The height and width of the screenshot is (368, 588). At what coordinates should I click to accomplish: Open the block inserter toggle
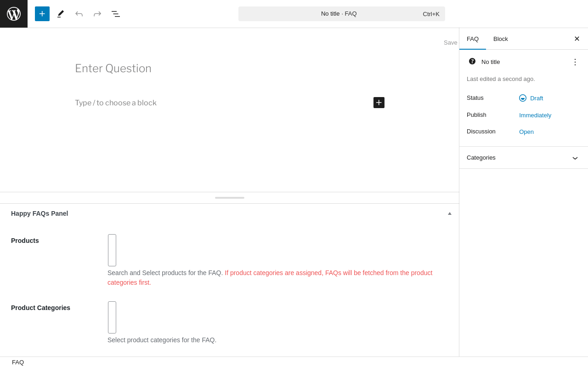point(42,14)
